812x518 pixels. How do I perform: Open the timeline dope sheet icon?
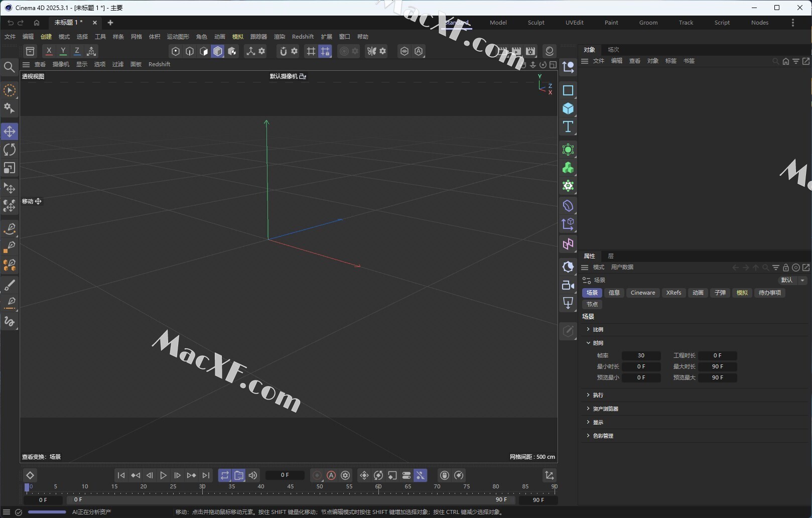(550, 475)
